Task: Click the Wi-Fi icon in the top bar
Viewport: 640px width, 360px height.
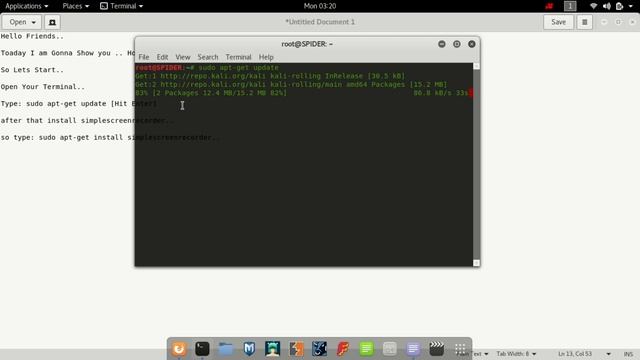Action: tap(593, 6)
